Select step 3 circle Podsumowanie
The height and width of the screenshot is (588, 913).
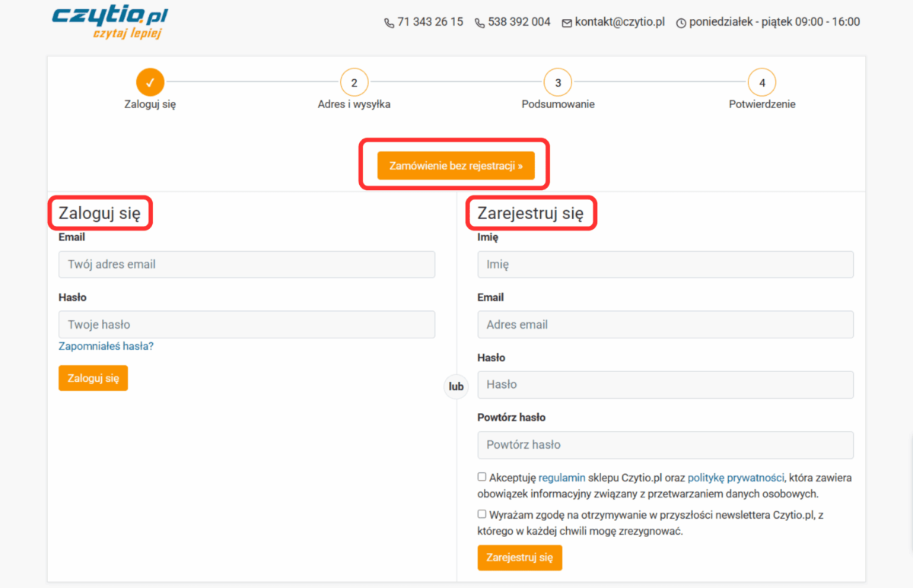click(558, 82)
